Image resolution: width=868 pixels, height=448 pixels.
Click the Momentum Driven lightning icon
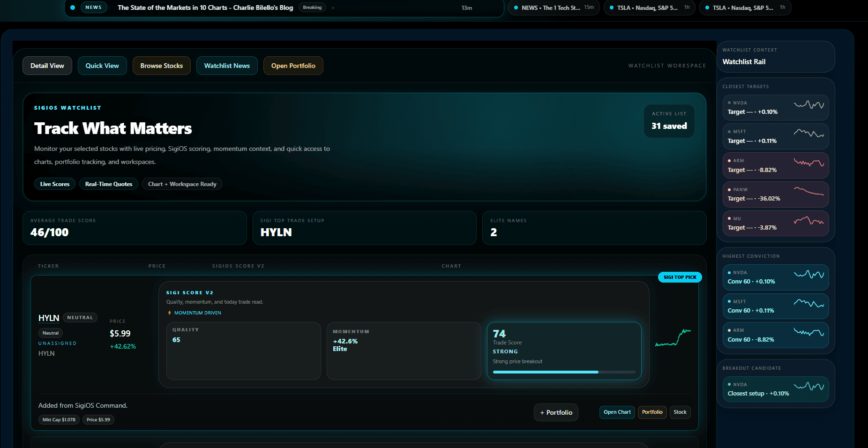coord(169,313)
